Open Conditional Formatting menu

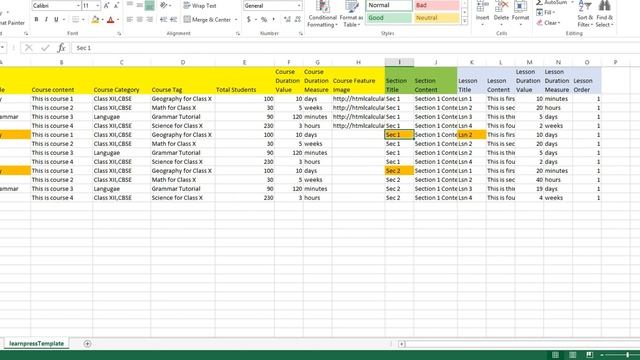coord(322,14)
